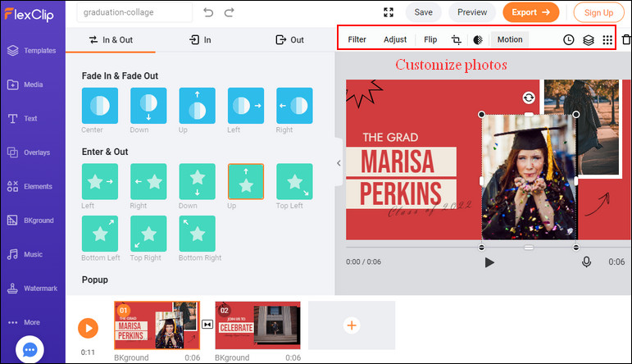Open the chat support bubble
This screenshot has height=364, width=632.
coord(30,349)
